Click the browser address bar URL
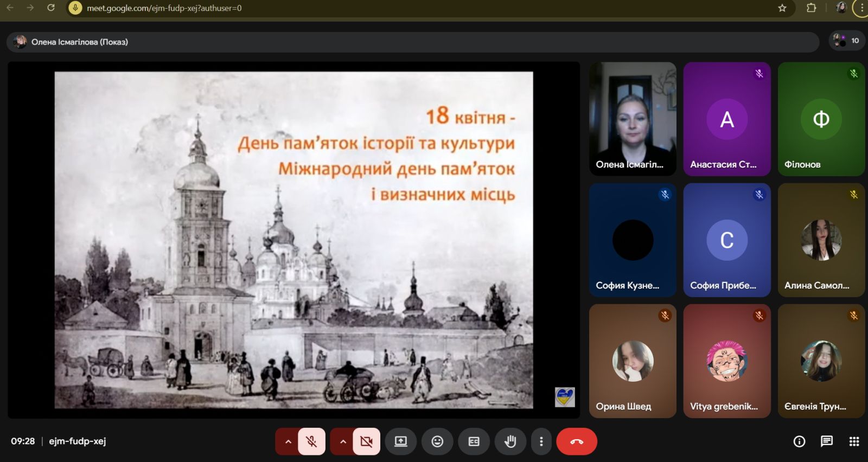 [164, 8]
